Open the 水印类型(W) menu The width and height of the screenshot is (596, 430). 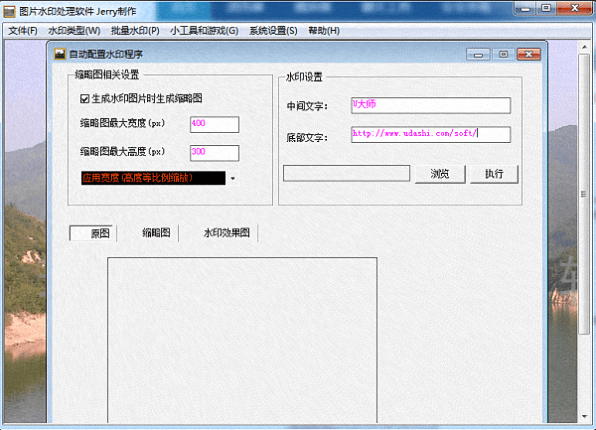point(74,31)
